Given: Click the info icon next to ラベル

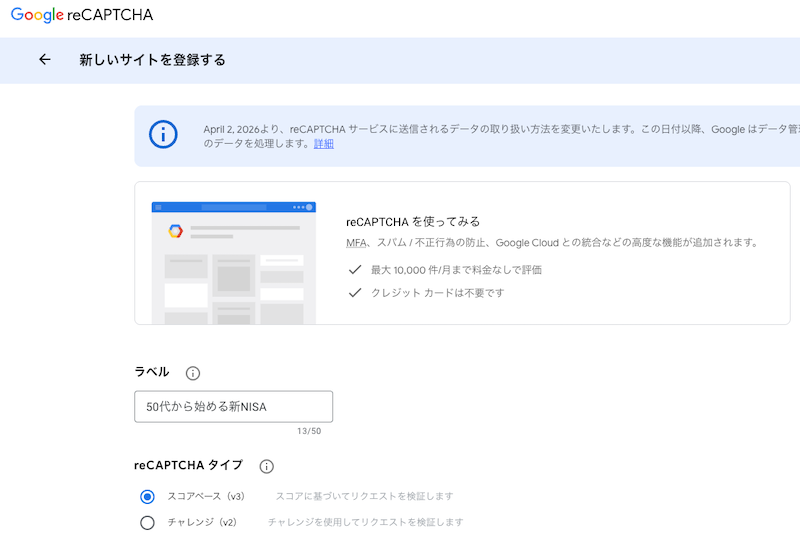Looking at the screenshot, I should (x=193, y=373).
